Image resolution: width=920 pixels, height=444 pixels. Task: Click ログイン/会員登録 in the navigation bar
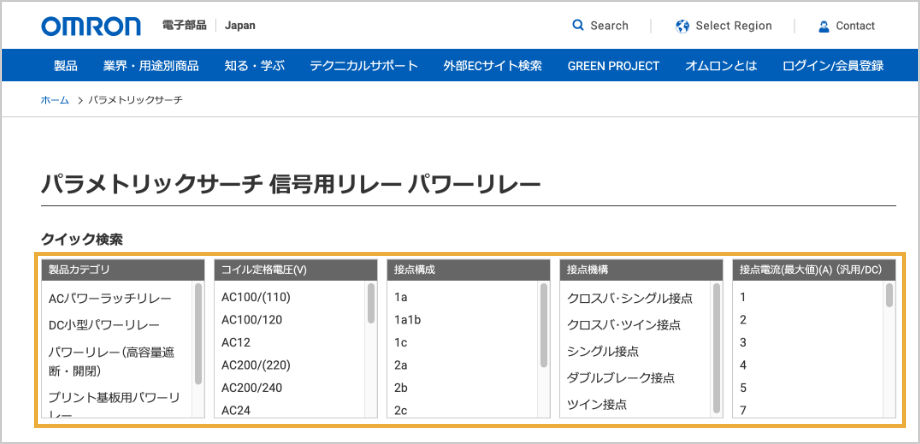[x=833, y=66]
